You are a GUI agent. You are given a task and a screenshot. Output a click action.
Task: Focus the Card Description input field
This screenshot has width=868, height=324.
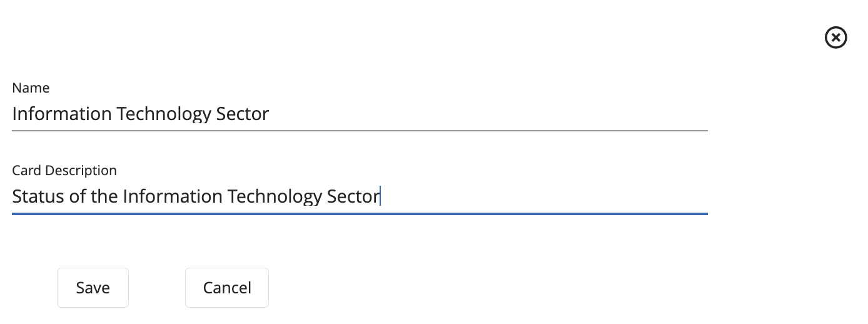tap(359, 196)
